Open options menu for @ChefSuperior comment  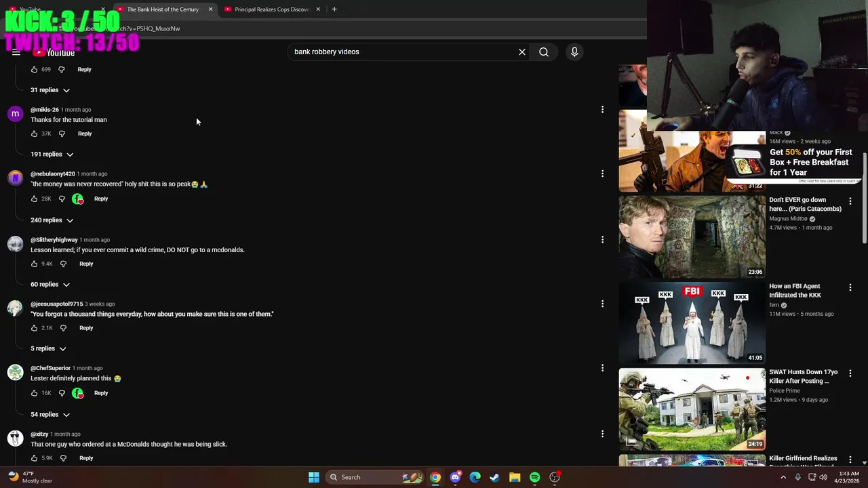click(602, 368)
